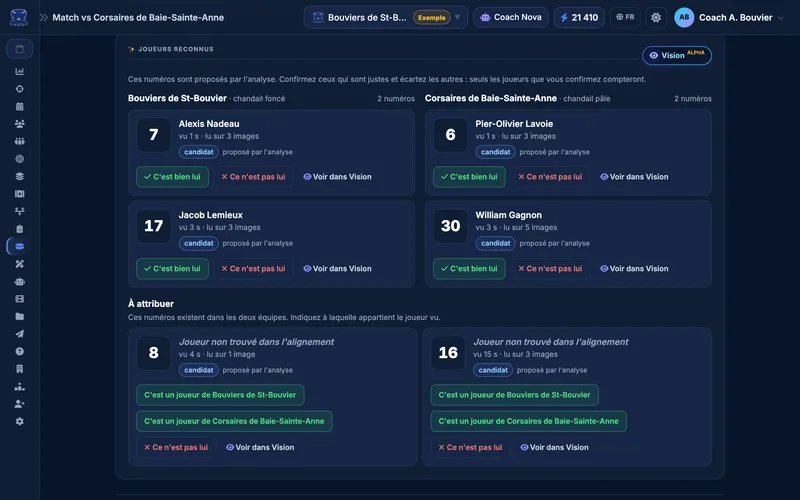800x500 pixels.
Task: Open the folder icon in sidebar
Action: pyautogui.click(x=19, y=316)
